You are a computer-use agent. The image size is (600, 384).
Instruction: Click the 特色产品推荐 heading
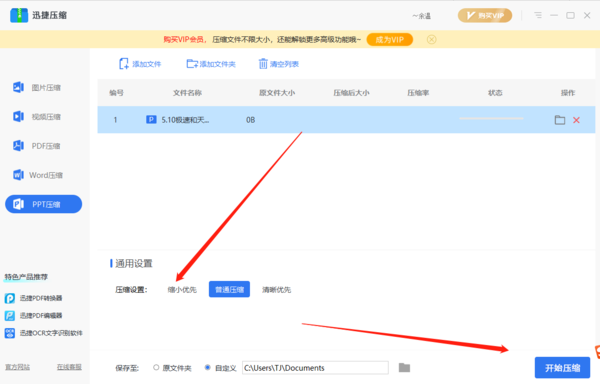pyautogui.click(x=26, y=277)
